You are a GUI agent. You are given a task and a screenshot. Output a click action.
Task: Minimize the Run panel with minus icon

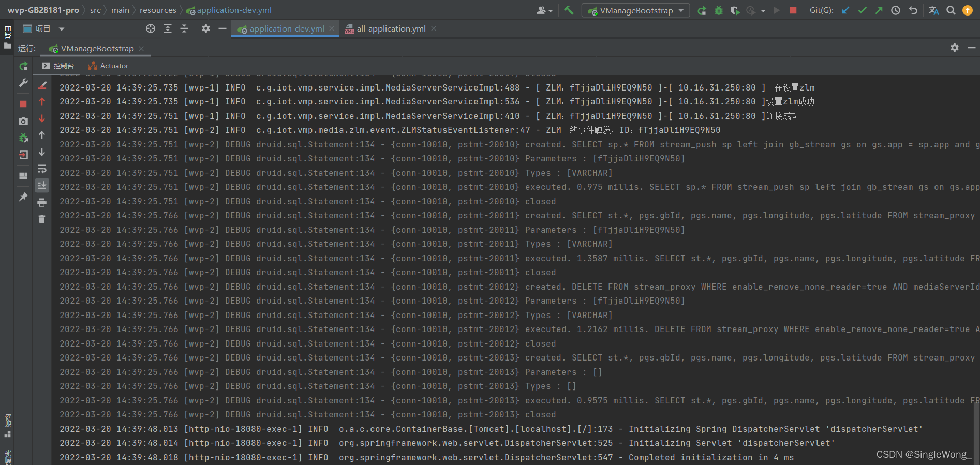[971, 48]
